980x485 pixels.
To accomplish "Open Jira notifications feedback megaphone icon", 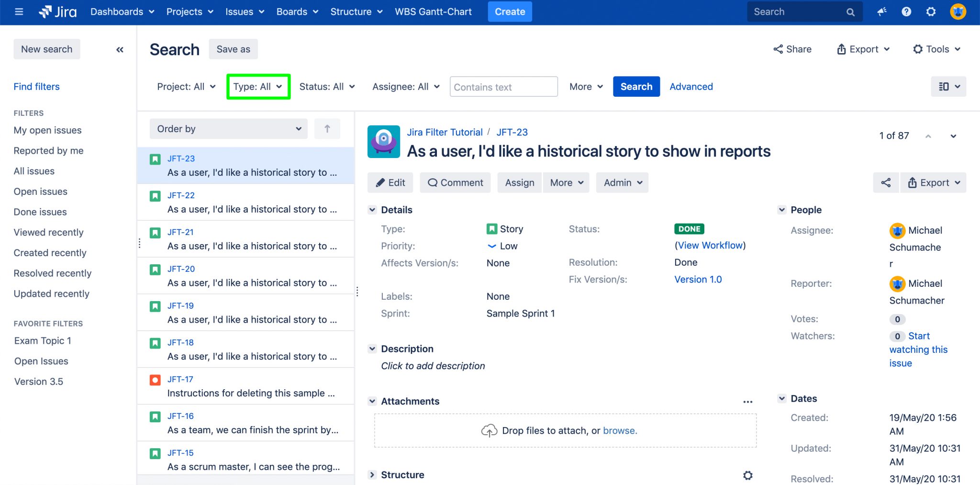I will [882, 11].
